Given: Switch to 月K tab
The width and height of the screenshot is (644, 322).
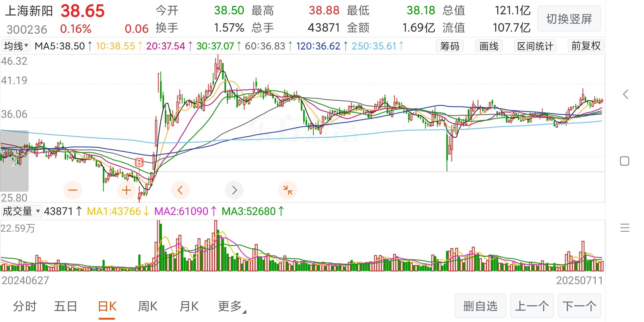Looking at the screenshot, I should coord(189,306).
